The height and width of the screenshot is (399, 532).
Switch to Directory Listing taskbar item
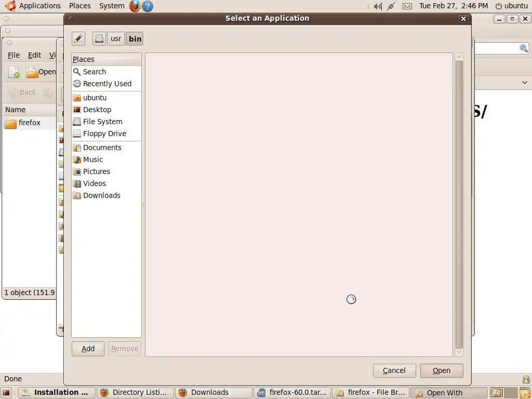pyautogui.click(x=135, y=393)
